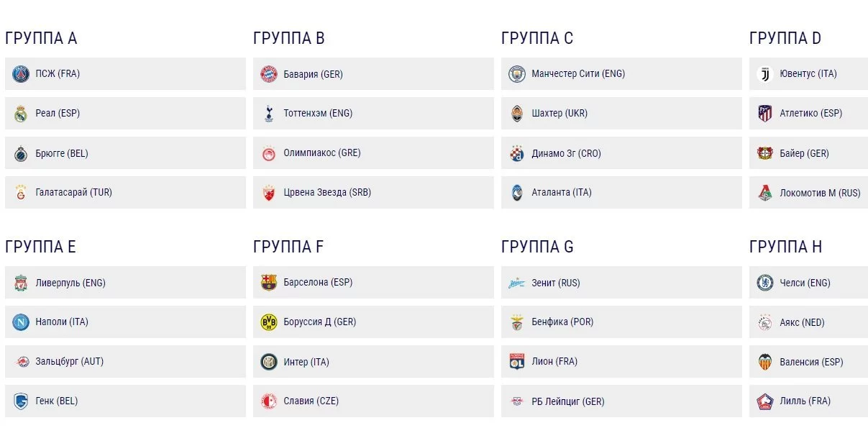
Task: Click the Borussia Dortmund BVB logo
Action: pos(269,322)
